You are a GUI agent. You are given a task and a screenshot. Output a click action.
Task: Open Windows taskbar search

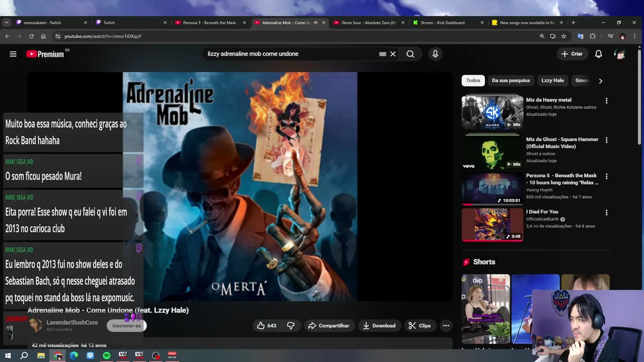coord(24,355)
